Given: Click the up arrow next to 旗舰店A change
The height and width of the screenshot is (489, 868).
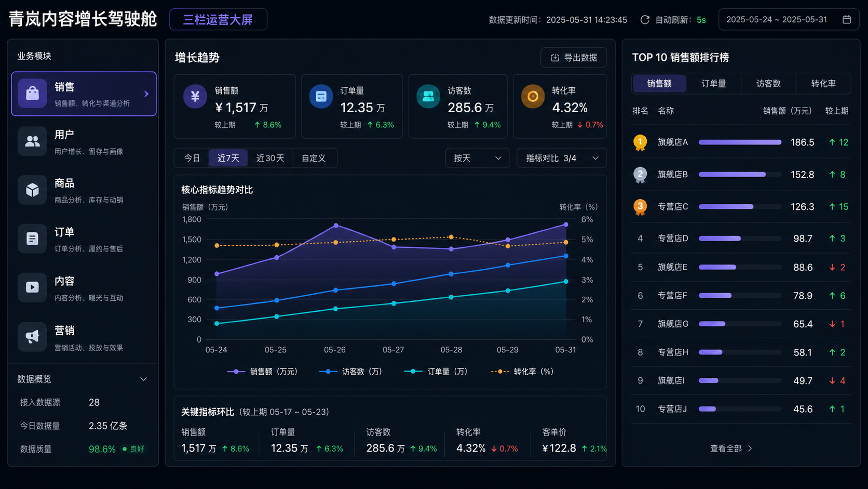Looking at the screenshot, I should coord(832,142).
